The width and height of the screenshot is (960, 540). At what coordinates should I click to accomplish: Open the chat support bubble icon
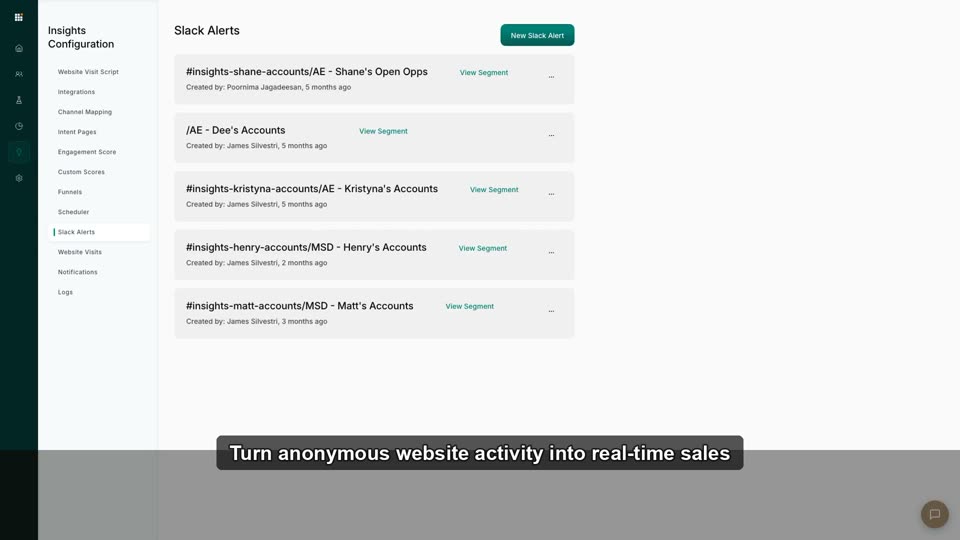[934, 514]
